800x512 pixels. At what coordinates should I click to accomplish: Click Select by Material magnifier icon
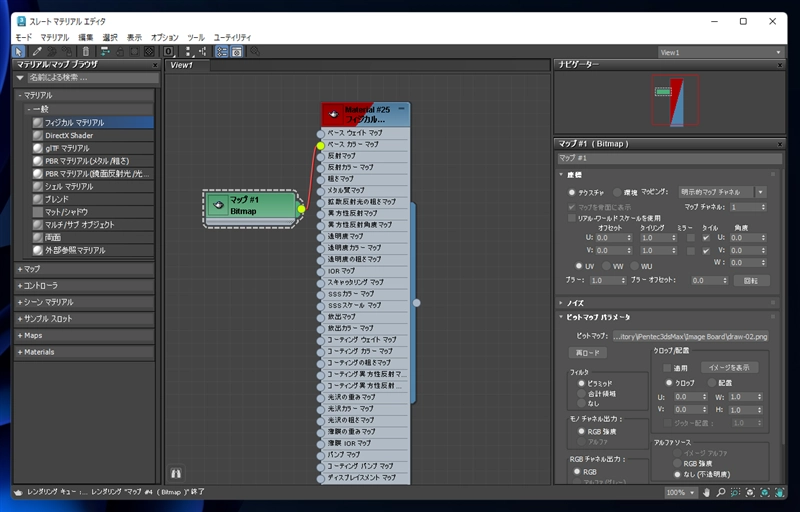click(255, 52)
